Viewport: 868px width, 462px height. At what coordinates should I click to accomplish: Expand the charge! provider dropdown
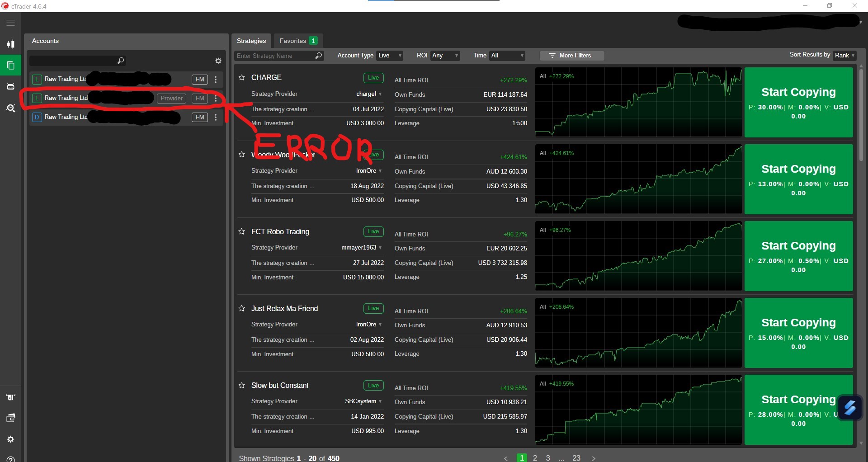pyautogui.click(x=380, y=94)
